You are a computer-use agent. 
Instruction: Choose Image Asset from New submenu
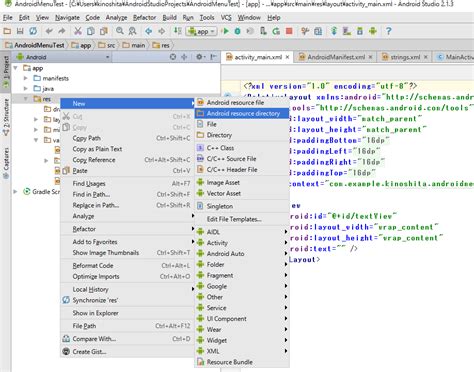pos(242,183)
